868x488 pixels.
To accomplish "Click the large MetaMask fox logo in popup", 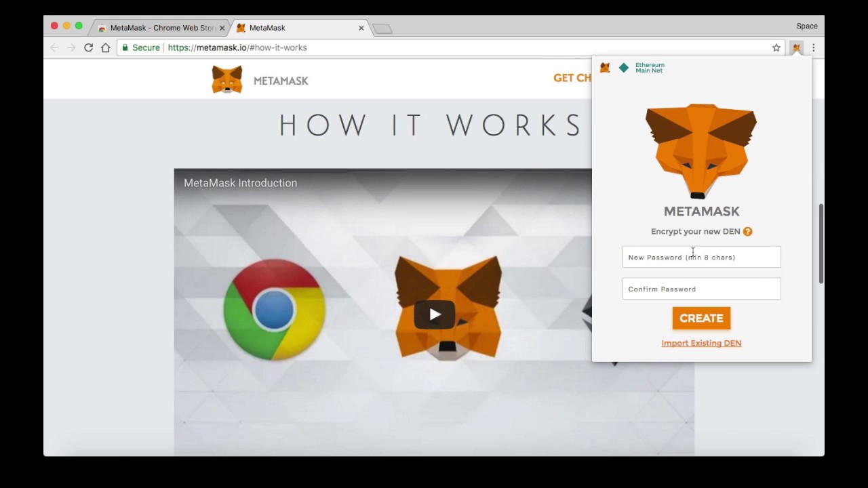I will coord(701,151).
